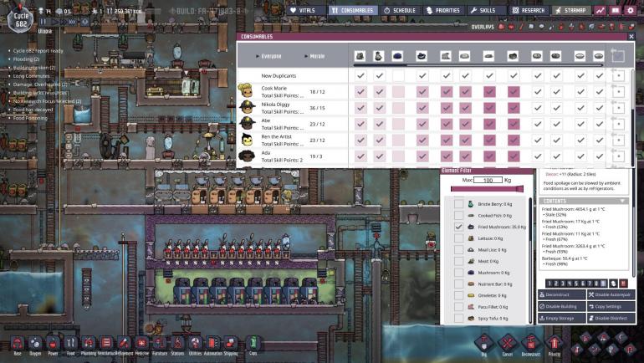This screenshot has width=644, height=363.
Task: Open the Power build menu
Action: (51, 342)
